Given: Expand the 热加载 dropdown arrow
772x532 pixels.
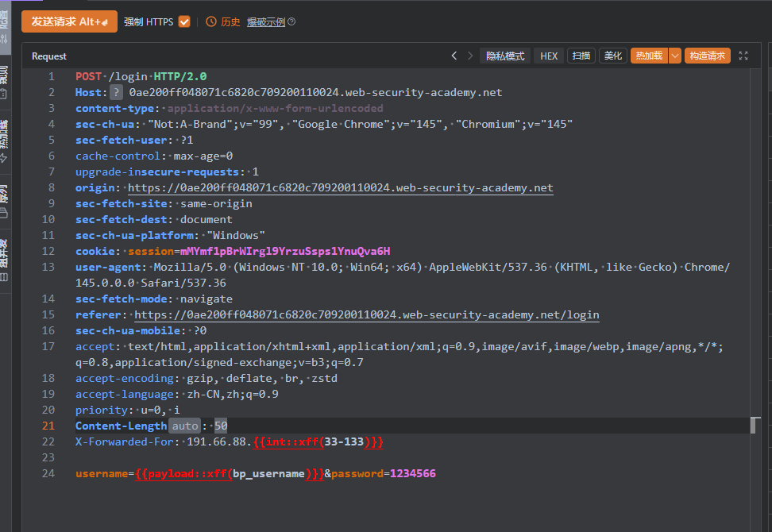Looking at the screenshot, I should click(675, 56).
